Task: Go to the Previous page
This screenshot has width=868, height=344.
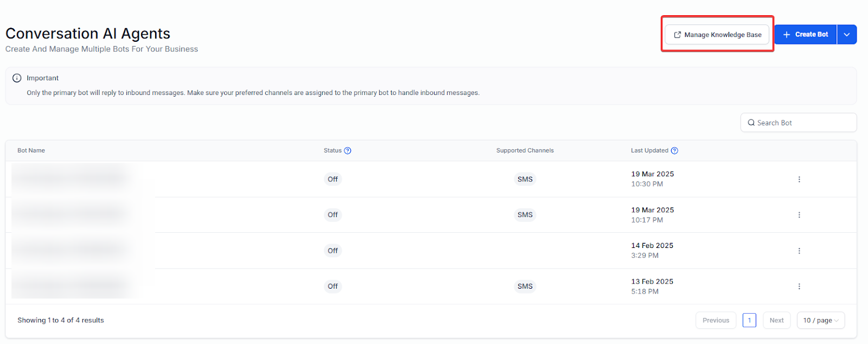Action: pyautogui.click(x=716, y=320)
